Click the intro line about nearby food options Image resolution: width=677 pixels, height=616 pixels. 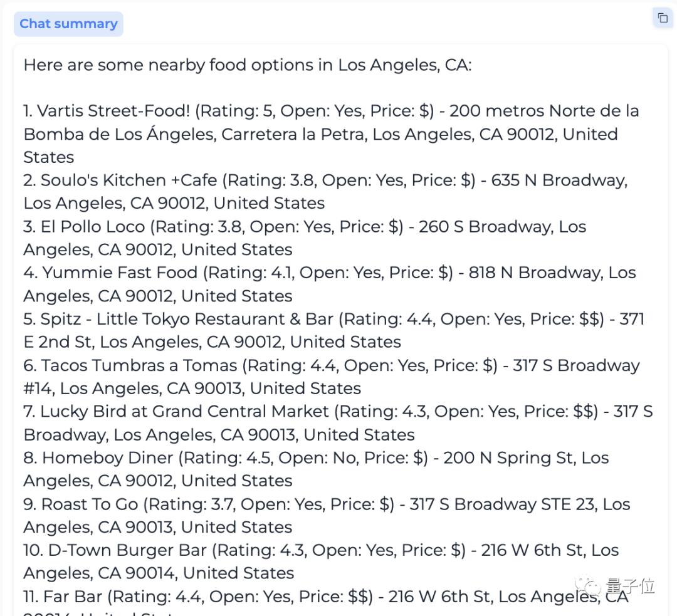(247, 65)
